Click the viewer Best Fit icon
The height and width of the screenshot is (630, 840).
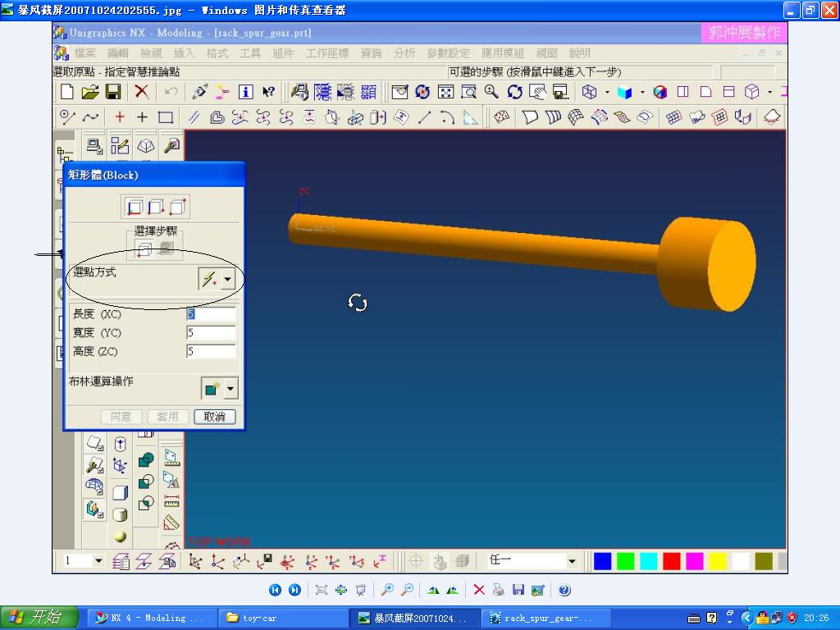[x=322, y=590]
